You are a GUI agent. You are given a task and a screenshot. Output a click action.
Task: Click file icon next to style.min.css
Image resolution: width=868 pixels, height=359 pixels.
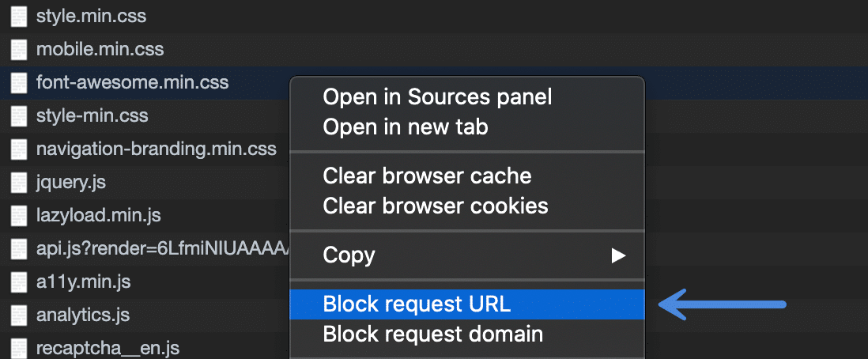[19, 16]
